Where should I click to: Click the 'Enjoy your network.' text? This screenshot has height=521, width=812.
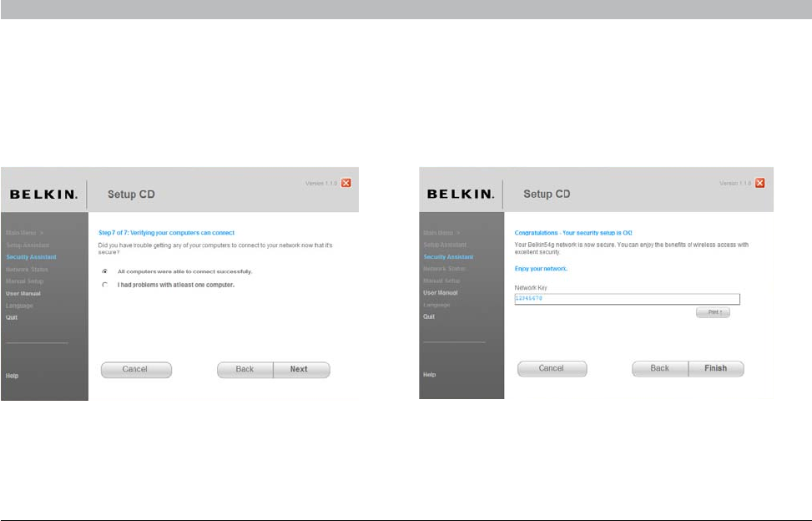(x=541, y=269)
